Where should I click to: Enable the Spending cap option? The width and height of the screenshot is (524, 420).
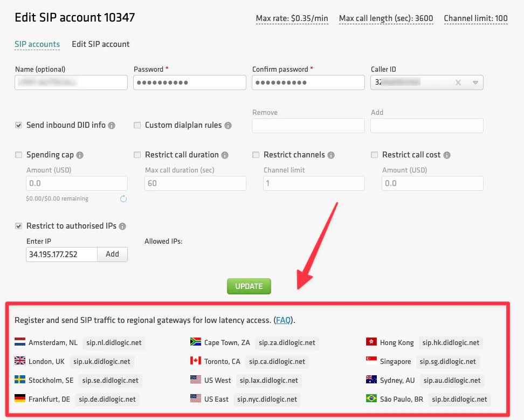(18, 155)
